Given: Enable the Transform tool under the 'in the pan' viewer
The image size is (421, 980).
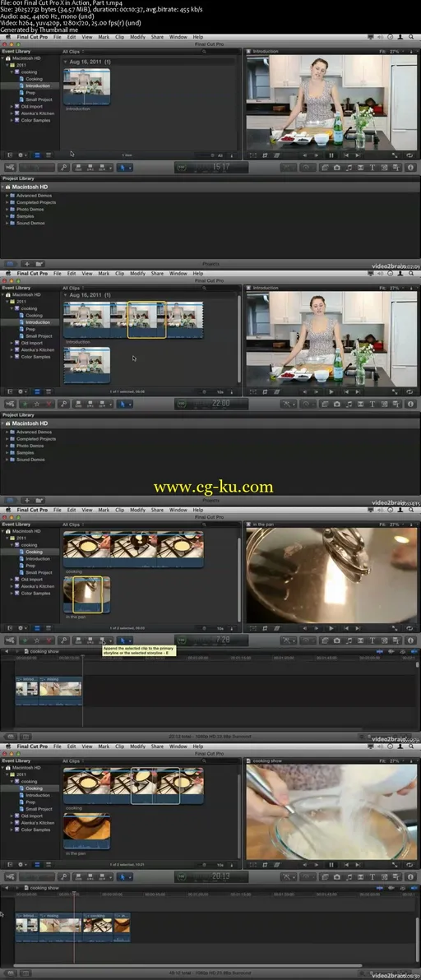Looking at the screenshot, I should [252, 628].
